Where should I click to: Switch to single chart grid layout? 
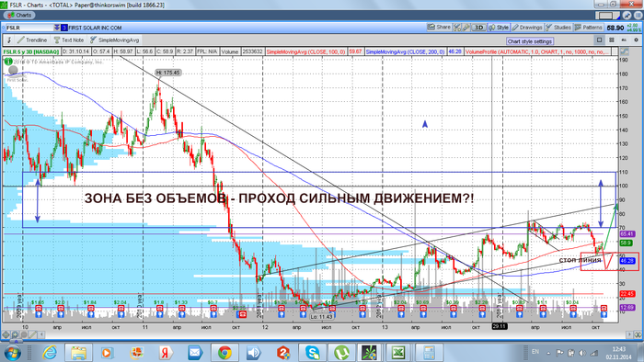tap(599, 40)
